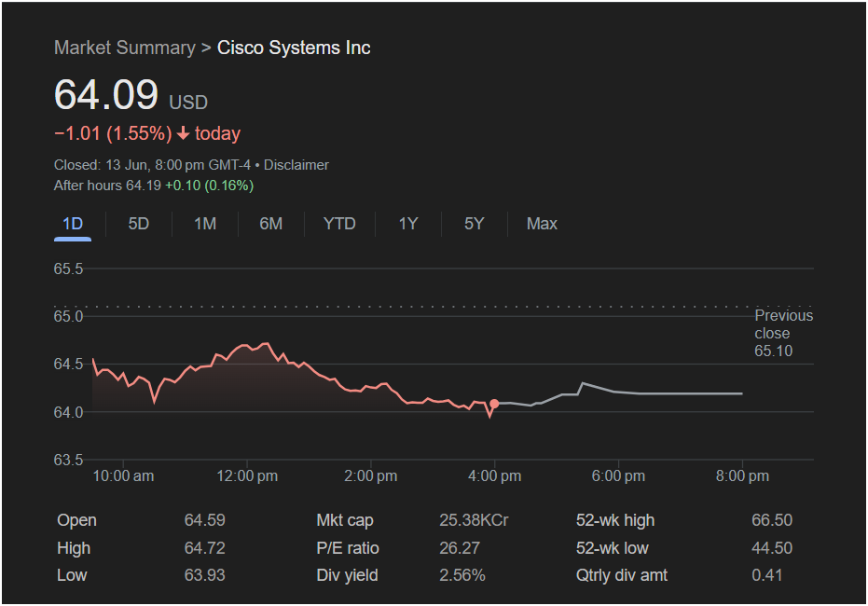Click the Disclaimer link
Image resolution: width=868 pixels, height=606 pixels.
click(x=296, y=165)
